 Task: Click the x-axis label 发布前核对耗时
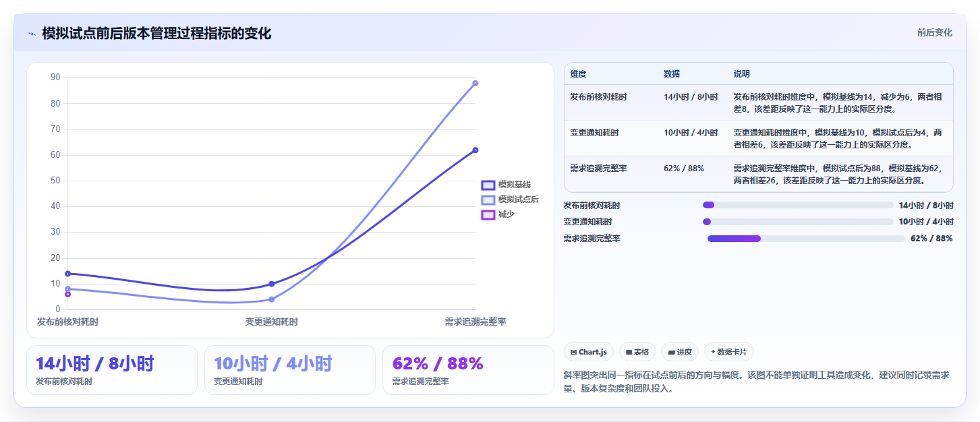pyautogui.click(x=67, y=322)
